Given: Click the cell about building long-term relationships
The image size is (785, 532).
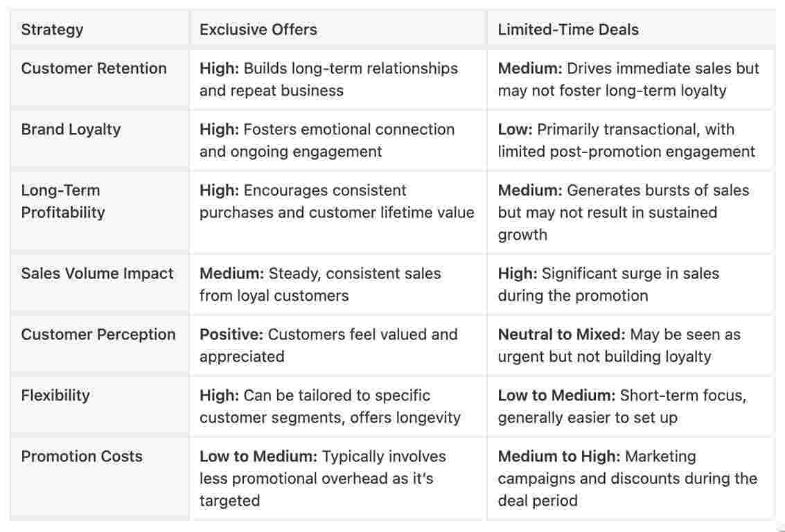Looking at the screenshot, I should 328,79.
